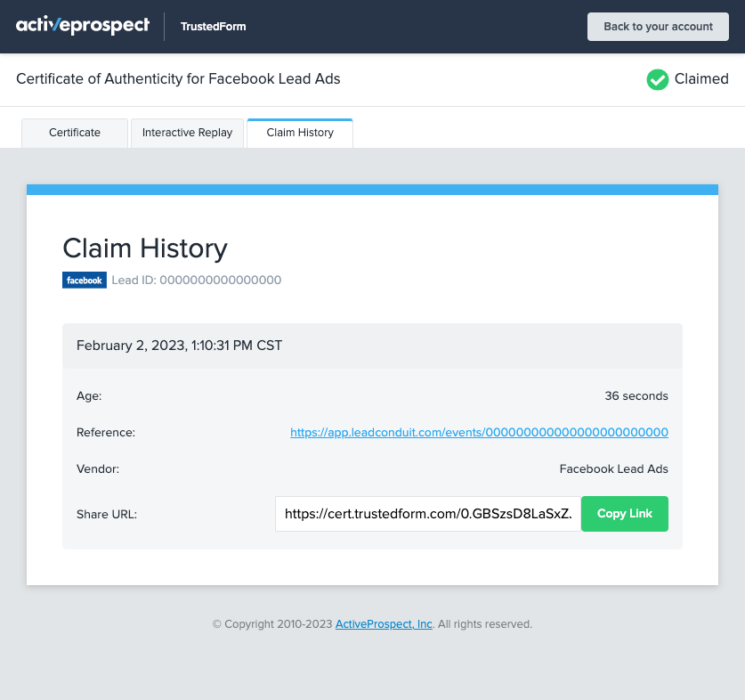Click the green Claimed checkmark icon
745x700 pixels.
pyautogui.click(x=658, y=79)
